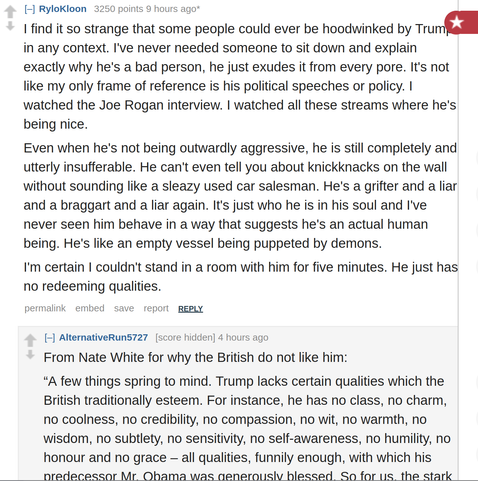Upvote AlternativeRun5727's reply
Image resolution: width=478 pixels, height=481 pixels.
coord(30,340)
